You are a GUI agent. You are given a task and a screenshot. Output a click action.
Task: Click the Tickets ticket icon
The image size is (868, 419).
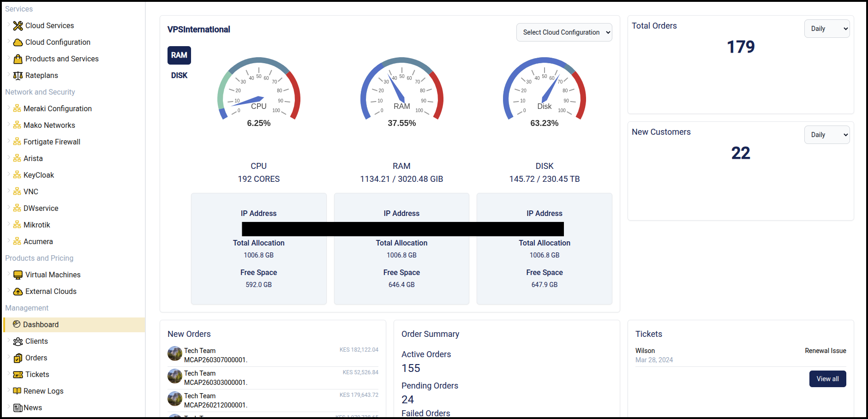click(18, 375)
